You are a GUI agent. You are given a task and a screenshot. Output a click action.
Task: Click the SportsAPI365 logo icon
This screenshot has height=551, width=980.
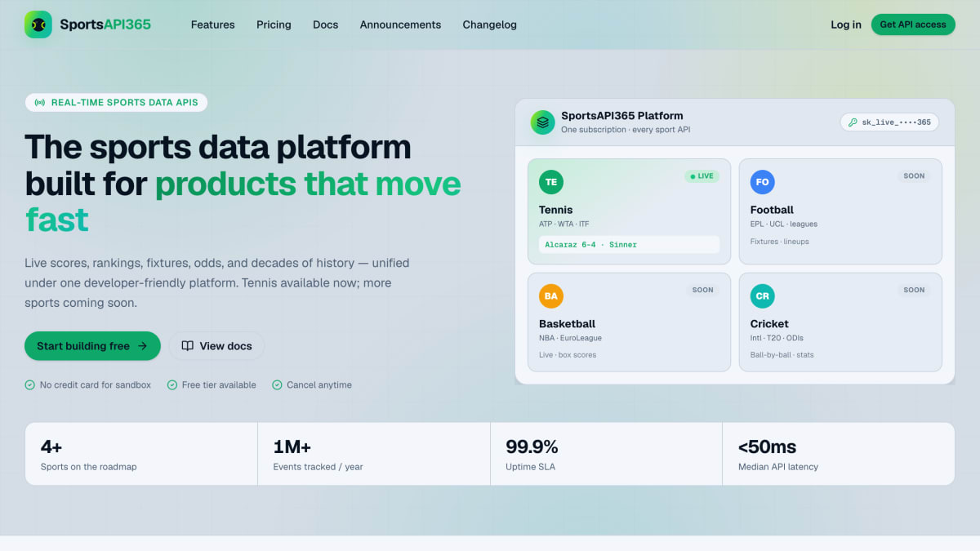click(38, 24)
